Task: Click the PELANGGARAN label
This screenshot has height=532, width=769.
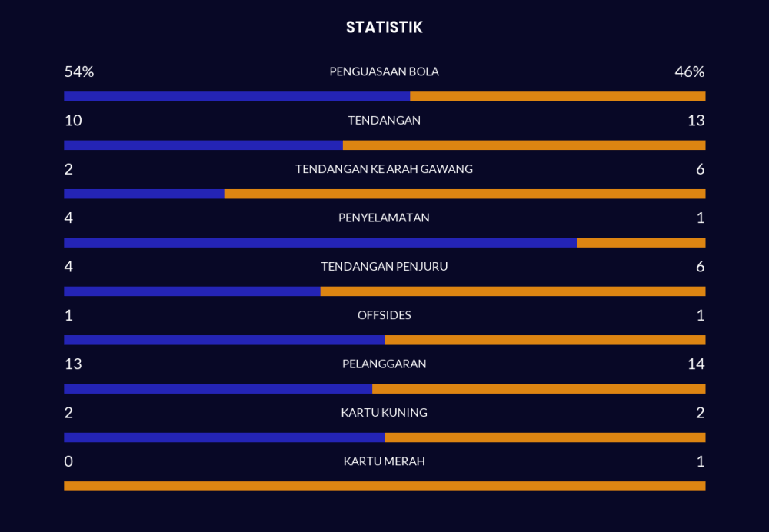Action: [384, 364]
